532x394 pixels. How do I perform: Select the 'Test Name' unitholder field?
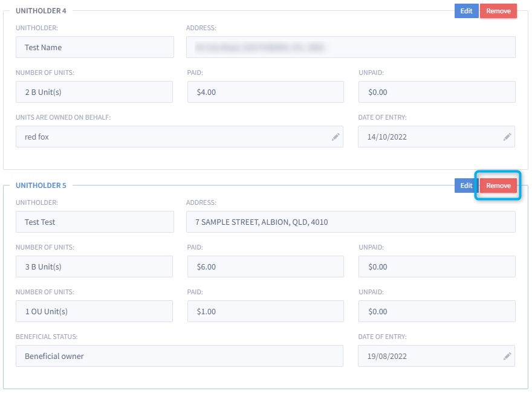[x=95, y=47]
